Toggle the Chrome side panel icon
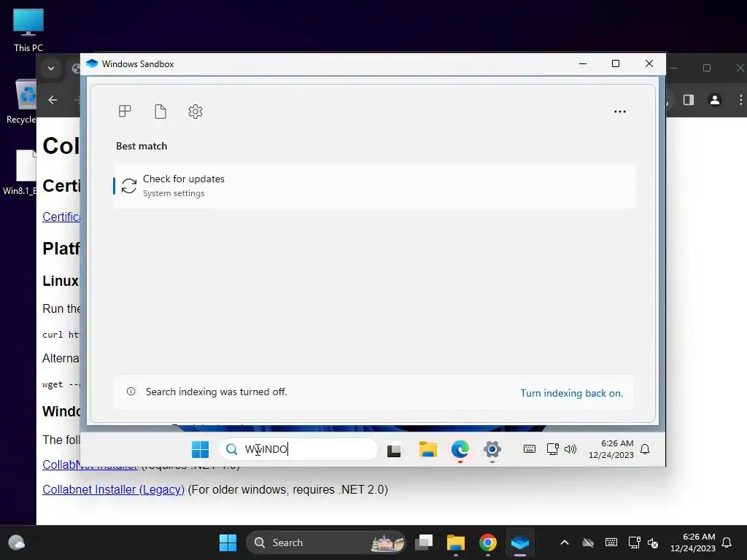The width and height of the screenshot is (747, 560). (x=689, y=99)
